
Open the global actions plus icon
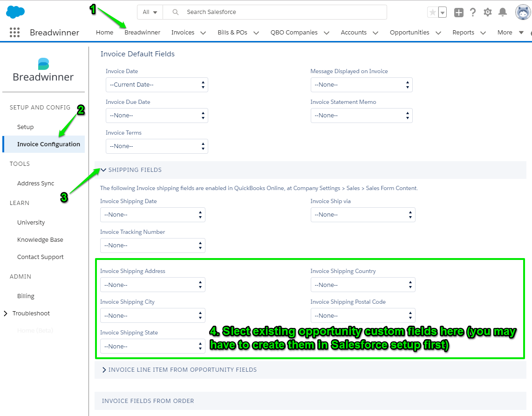[x=459, y=13]
